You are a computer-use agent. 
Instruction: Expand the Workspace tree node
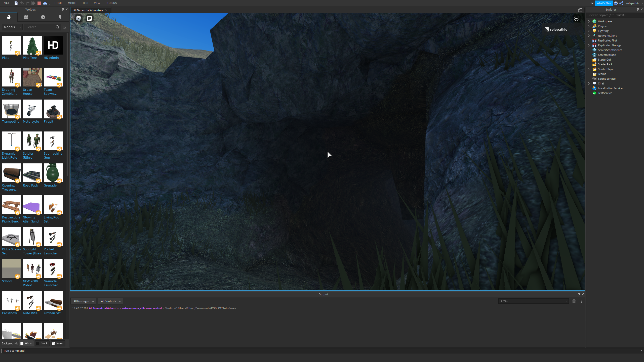589,21
